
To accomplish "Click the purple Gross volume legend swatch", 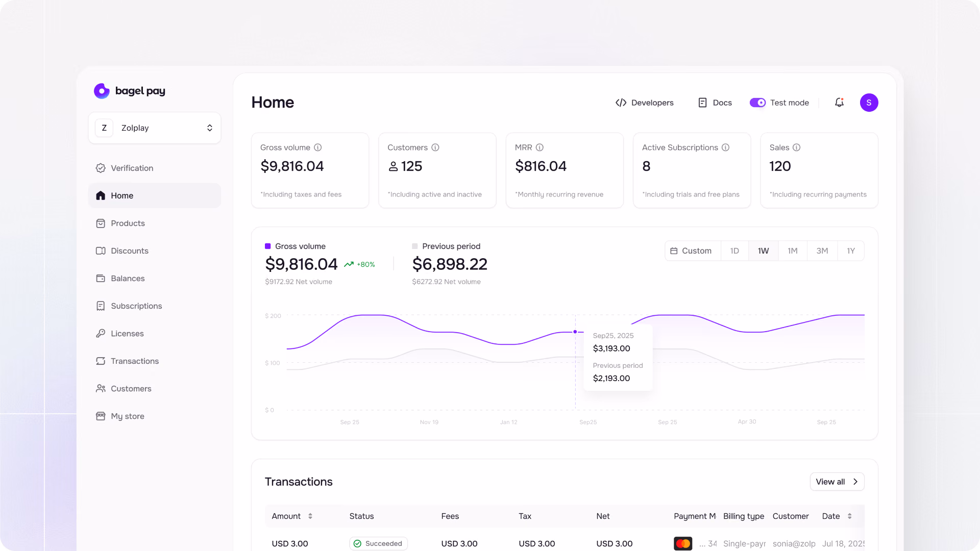I will (x=267, y=246).
